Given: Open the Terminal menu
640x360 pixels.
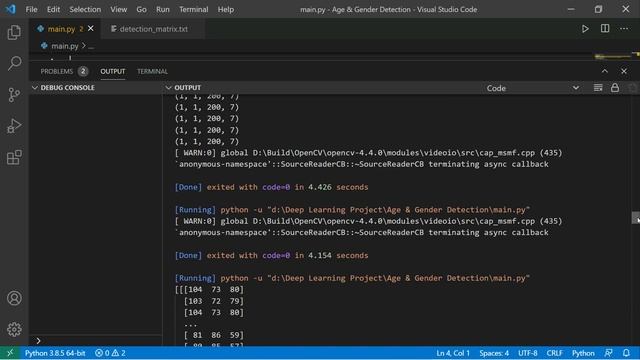Looking at the screenshot, I should click(193, 9).
